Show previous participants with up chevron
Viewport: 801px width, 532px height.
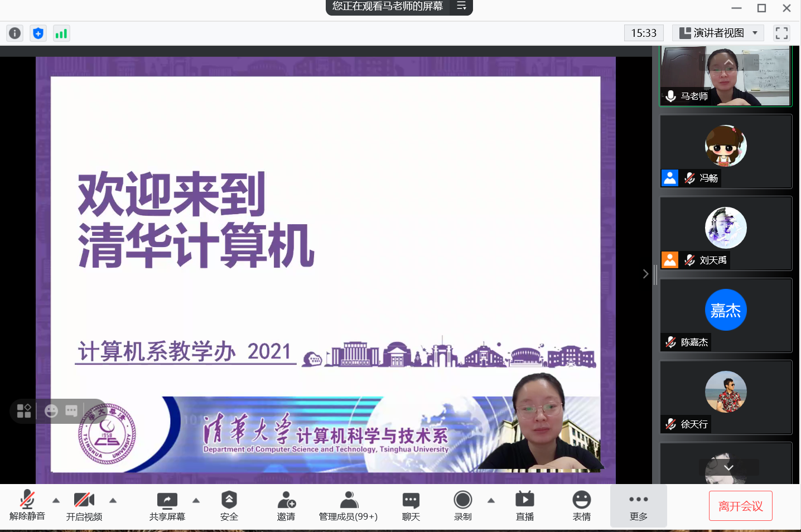[728, 61]
